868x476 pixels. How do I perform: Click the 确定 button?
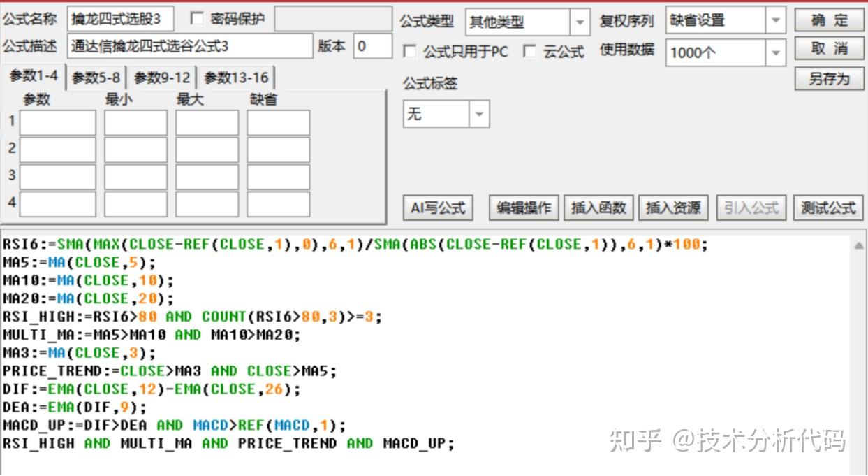pyautogui.click(x=829, y=20)
